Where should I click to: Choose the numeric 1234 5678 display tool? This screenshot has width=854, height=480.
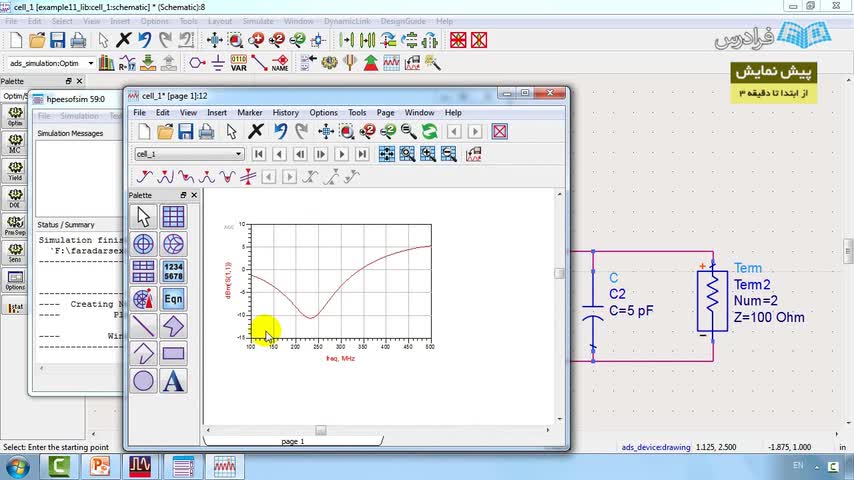173,271
